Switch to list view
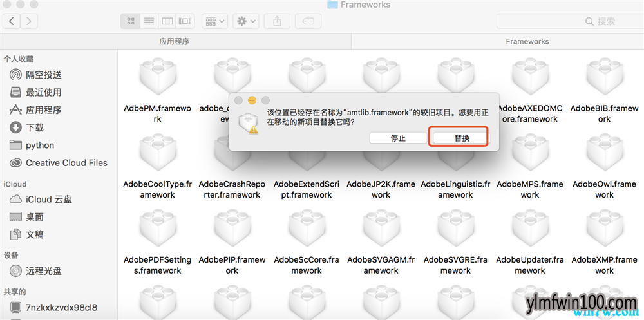This screenshot has height=320, width=644. pos(149,21)
